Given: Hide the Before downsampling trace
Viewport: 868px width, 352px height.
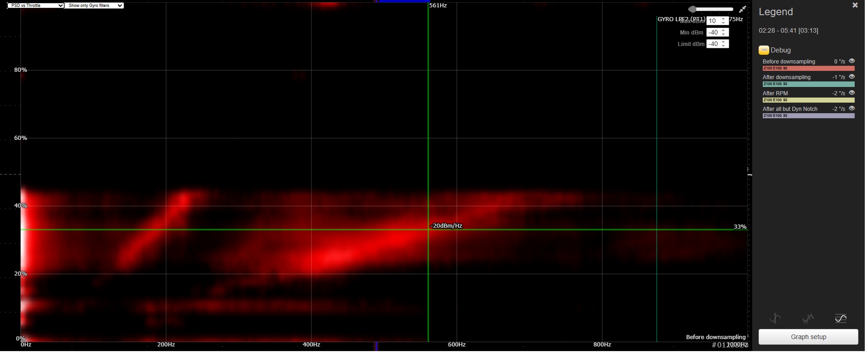Looking at the screenshot, I should pyautogui.click(x=851, y=61).
